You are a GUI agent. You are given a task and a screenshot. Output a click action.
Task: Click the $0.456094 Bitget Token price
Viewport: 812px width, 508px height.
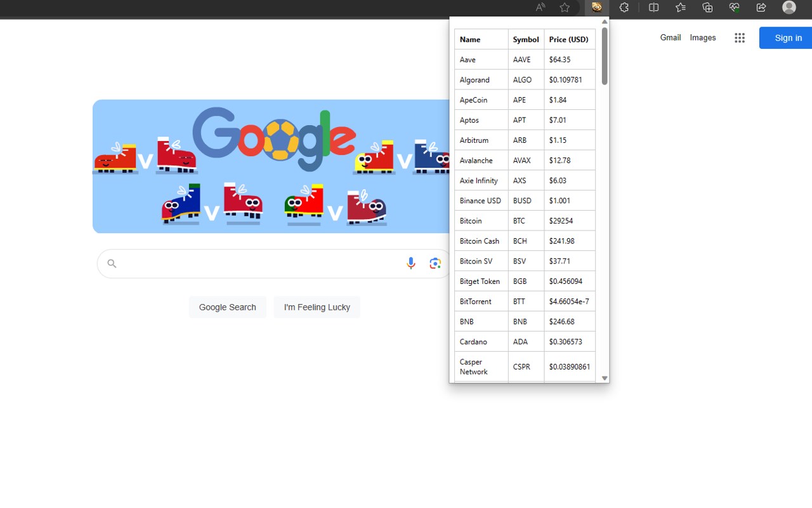click(x=570, y=281)
